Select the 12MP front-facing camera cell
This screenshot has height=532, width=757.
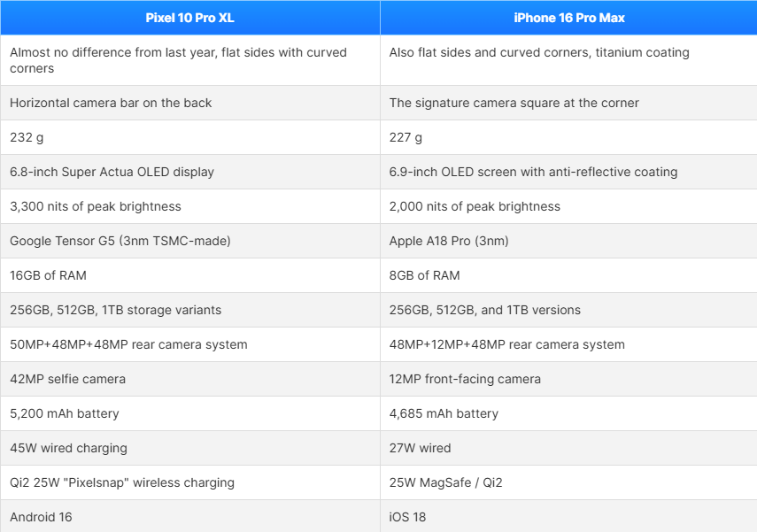(568, 379)
